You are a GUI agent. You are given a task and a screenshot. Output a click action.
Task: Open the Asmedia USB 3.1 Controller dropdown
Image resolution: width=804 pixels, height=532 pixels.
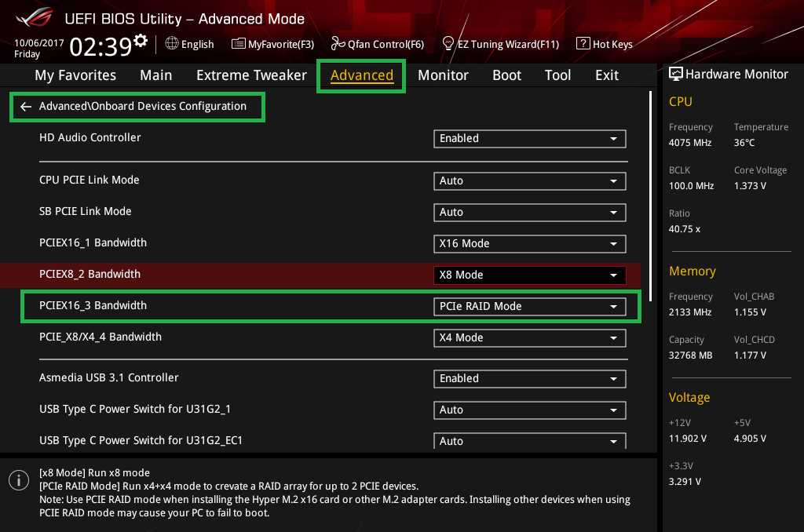(530, 379)
